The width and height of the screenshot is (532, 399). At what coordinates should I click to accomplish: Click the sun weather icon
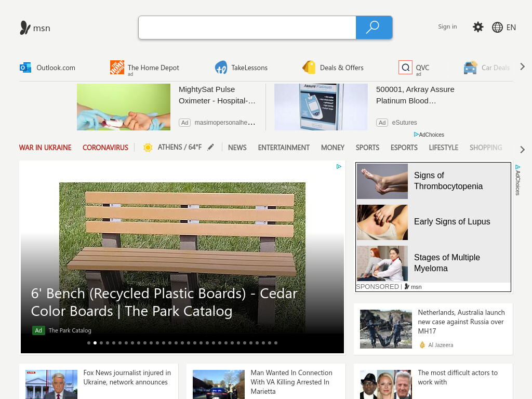148,147
